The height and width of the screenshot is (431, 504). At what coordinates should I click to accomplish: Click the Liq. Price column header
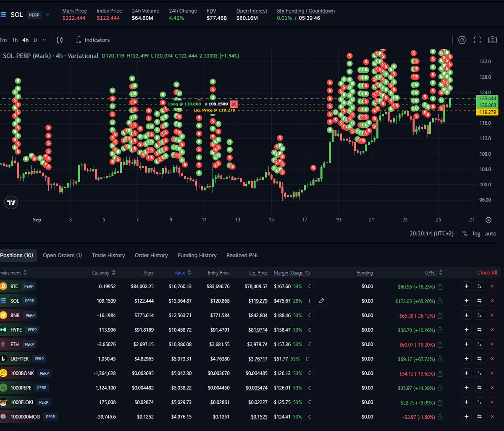point(258,273)
